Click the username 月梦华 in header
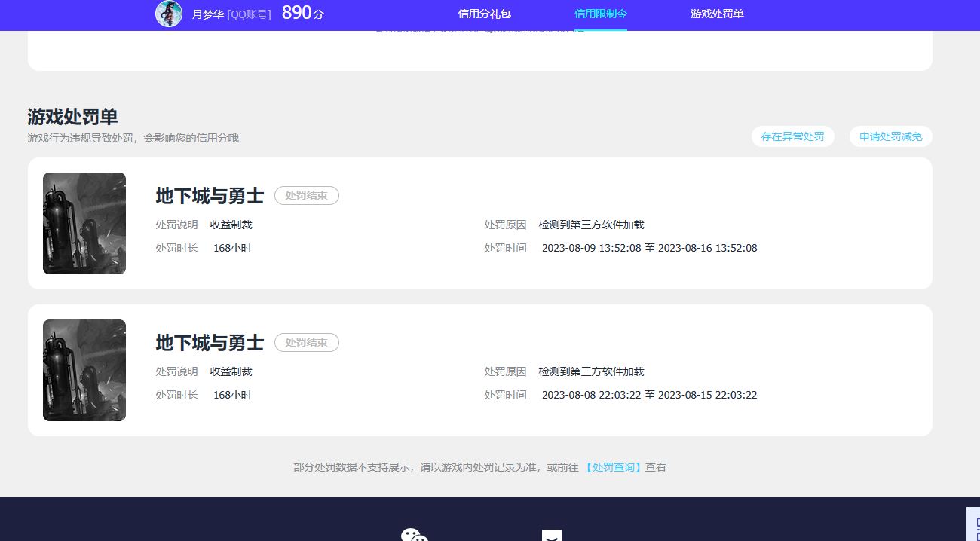 [x=208, y=14]
